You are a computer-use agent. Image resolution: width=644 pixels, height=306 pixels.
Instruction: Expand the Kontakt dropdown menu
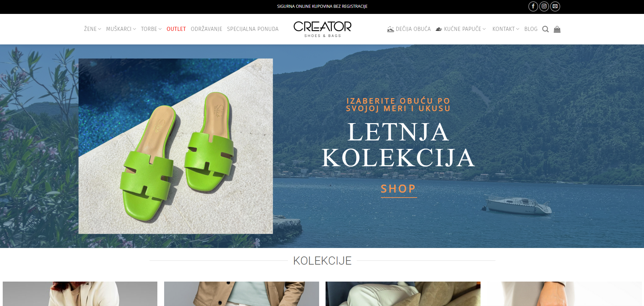coord(506,29)
